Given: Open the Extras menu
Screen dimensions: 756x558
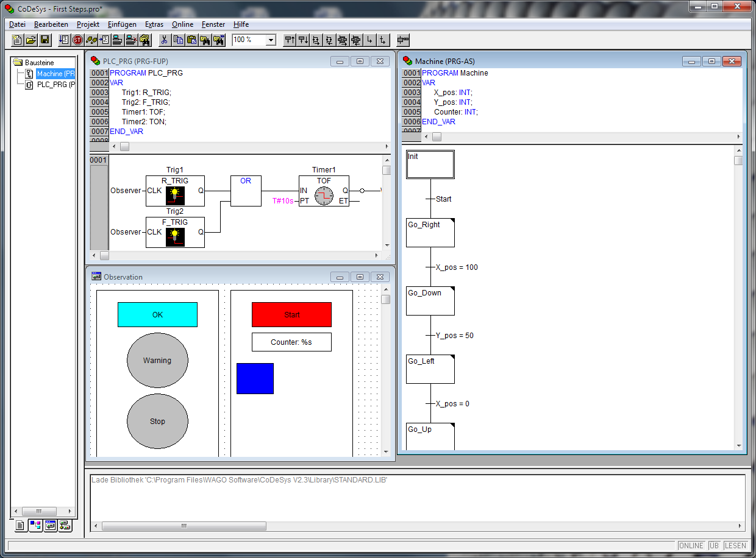Looking at the screenshot, I should 154,24.
